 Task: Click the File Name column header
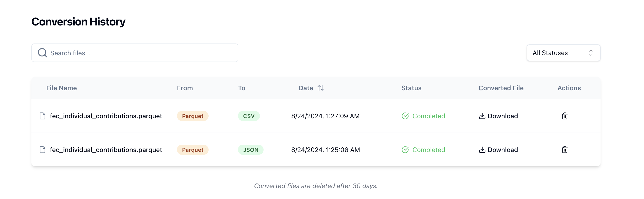(61, 88)
